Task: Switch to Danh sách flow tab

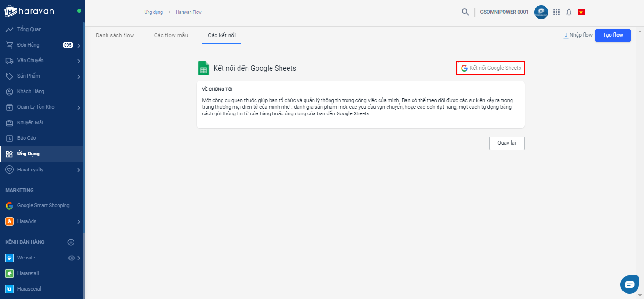Action: coord(115,35)
